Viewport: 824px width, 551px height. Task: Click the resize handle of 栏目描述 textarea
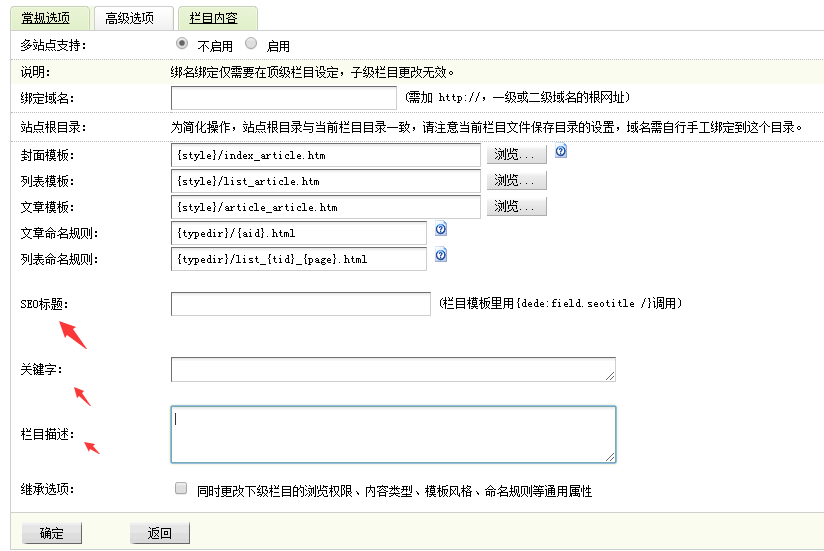point(610,457)
